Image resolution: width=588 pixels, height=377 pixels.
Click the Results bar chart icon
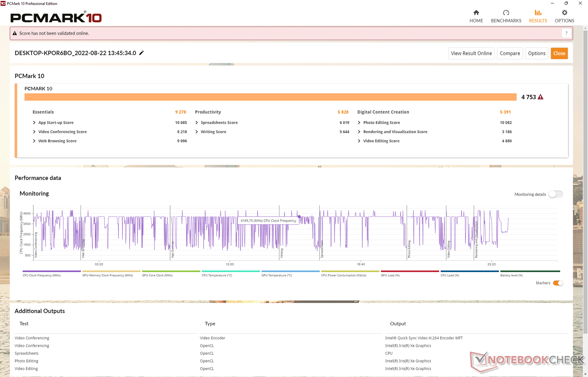click(538, 13)
